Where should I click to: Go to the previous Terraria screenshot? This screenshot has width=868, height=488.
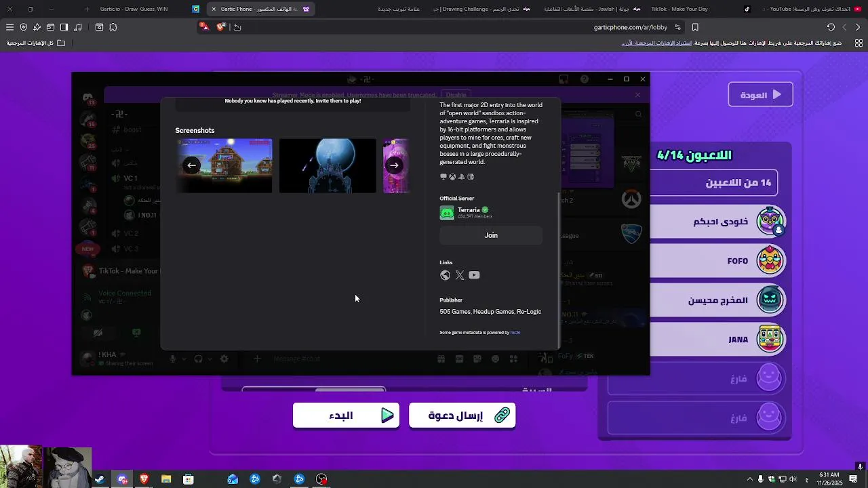(x=192, y=165)
